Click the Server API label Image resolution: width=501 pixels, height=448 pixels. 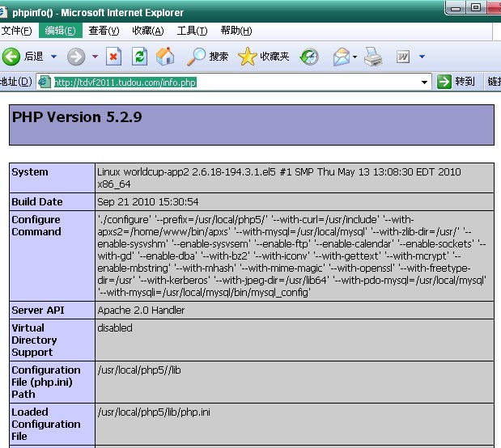coord(38,310)
